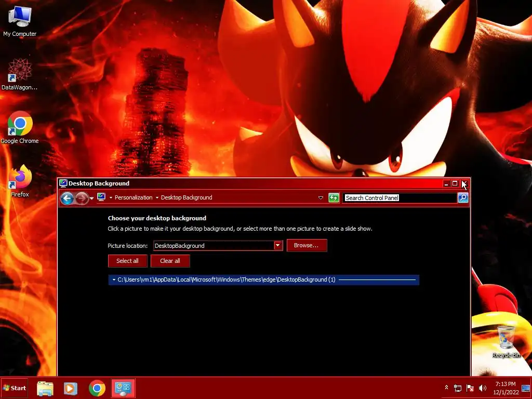532x399 pixels.
Task: Click Desktop Background breadcrumb
Action: 187,197
